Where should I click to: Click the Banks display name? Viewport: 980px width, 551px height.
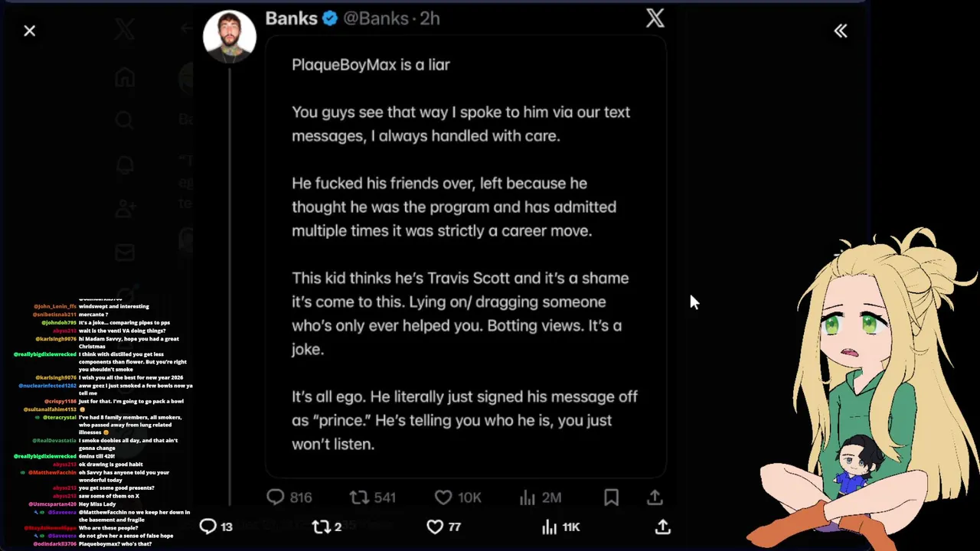(291, 18)
